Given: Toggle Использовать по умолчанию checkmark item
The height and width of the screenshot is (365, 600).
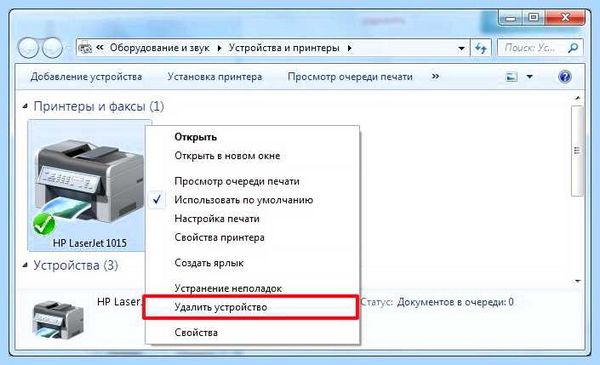Looking at the screenshot, I should (x=252, y=200).
